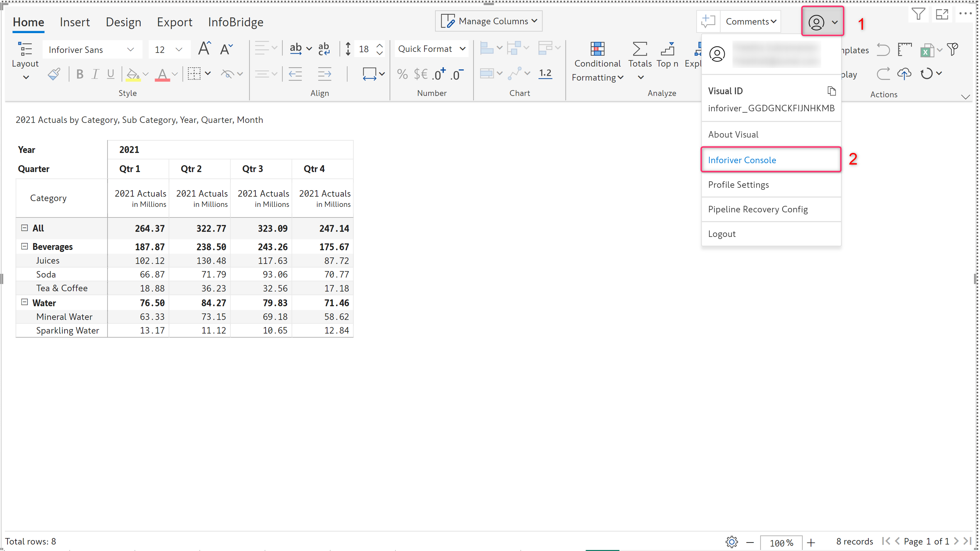Toggle bold text formatting
Viewport: 980px width, 551px height.
pyautogui.click(x=80, y=74)
